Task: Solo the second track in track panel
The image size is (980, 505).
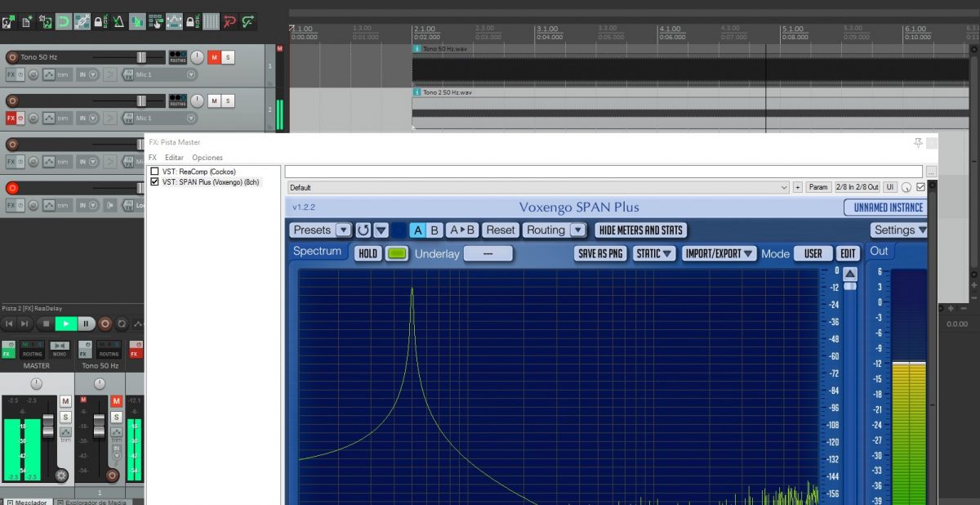Action: pos(228,101)
